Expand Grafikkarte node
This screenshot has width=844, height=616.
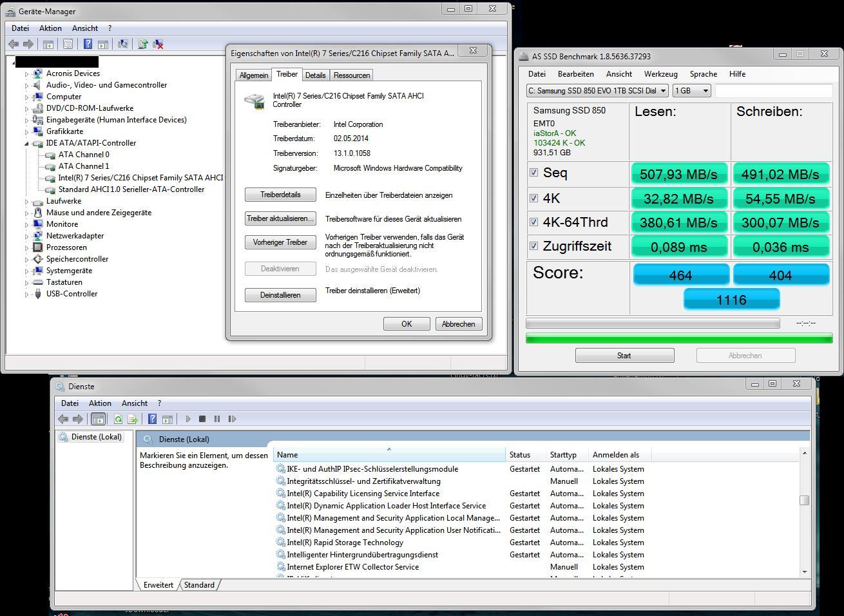tap(27, 132)
